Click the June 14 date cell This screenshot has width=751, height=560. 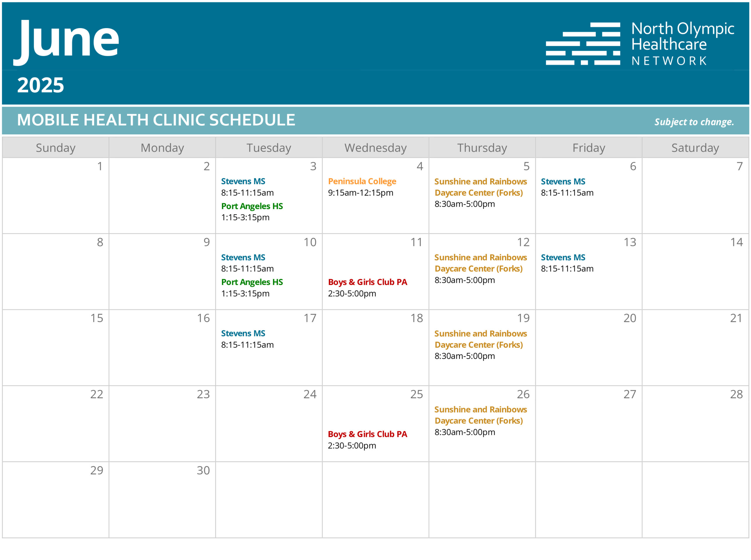click(x=695, y=271)
